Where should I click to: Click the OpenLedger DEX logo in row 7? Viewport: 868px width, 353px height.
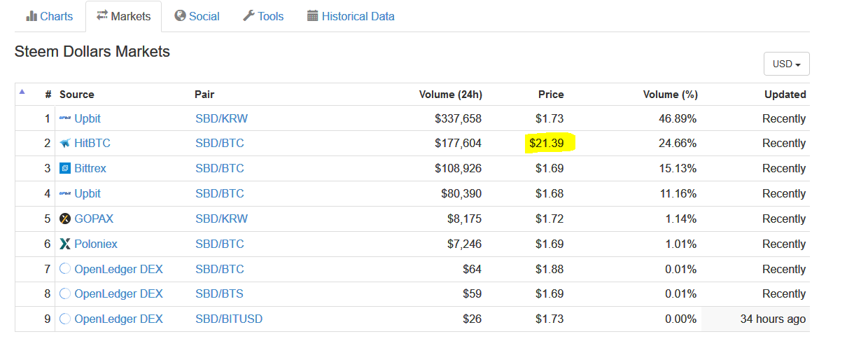tap(65, 270)
